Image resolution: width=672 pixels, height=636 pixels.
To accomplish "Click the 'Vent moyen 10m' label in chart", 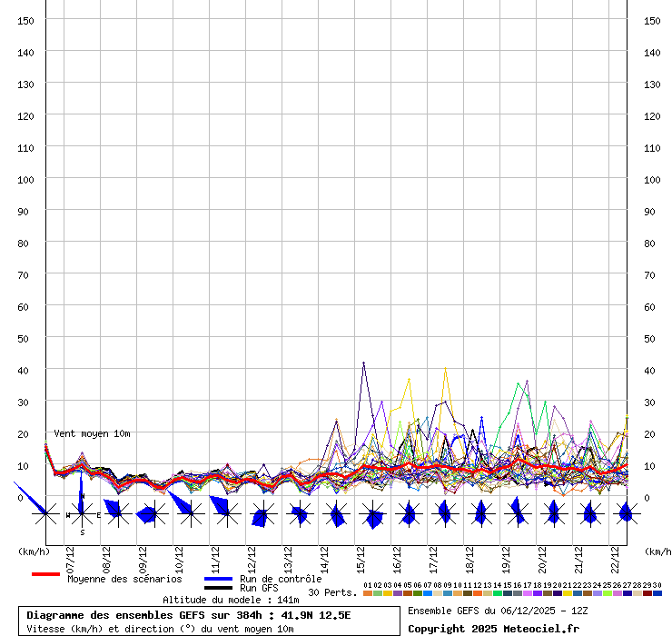I will pyautogui.click(x=92, y=434).
